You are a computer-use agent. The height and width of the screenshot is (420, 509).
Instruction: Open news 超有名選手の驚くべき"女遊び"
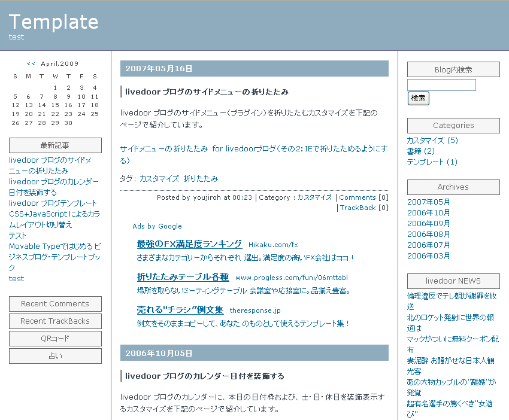click(x=450, y=409)
